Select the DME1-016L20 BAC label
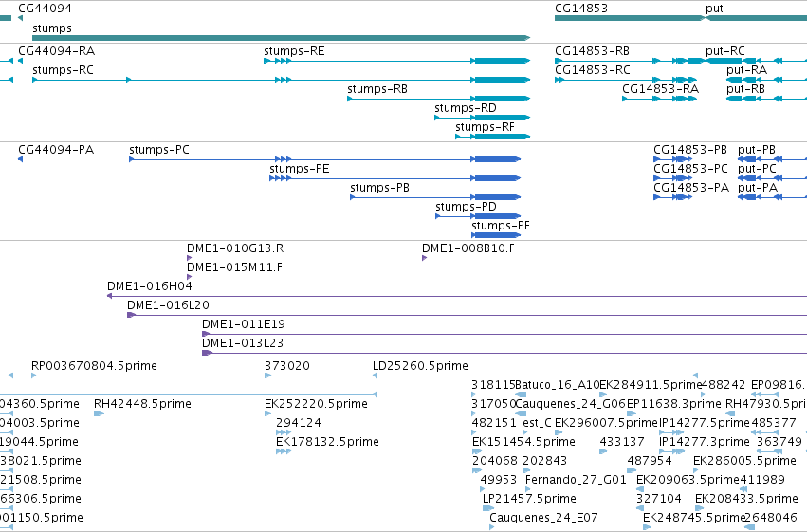Viewport: 807px width, 532px height. pos(168,305)
